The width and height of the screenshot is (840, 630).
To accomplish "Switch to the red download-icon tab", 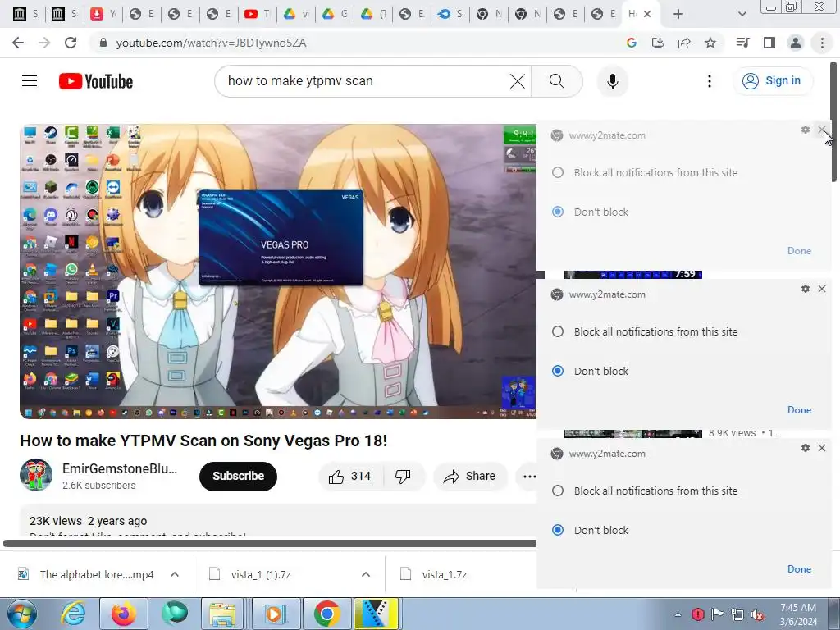I will pyautogui.click(x=103, y=15).
